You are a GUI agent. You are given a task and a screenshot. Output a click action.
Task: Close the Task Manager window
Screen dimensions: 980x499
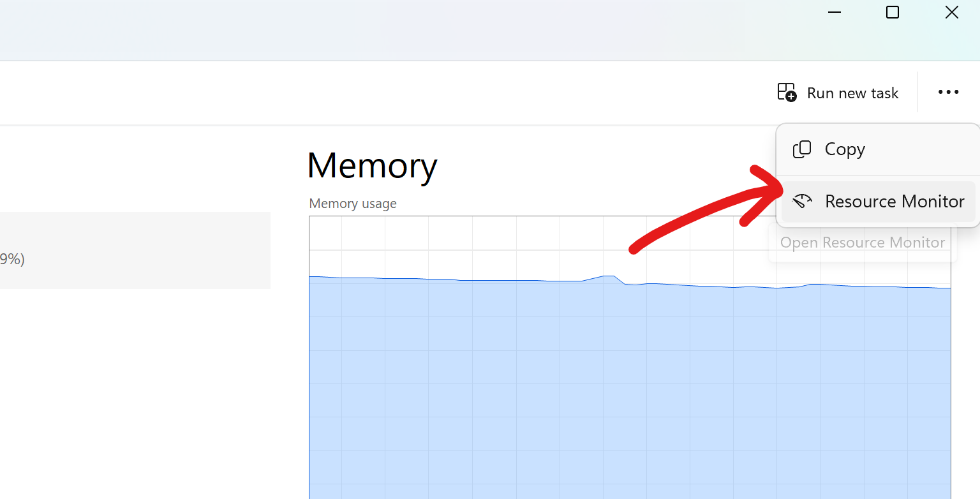[951, 12]
